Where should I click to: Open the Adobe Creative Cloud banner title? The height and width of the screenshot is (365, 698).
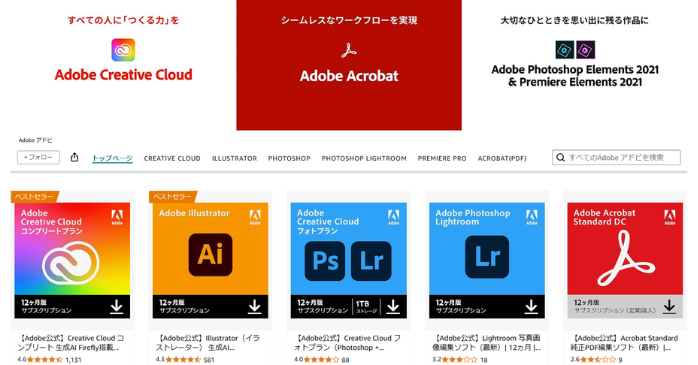pos(123,75)
